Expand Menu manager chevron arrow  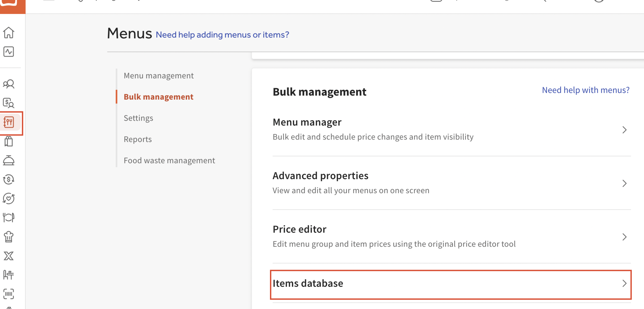click(x=624, y=130)
